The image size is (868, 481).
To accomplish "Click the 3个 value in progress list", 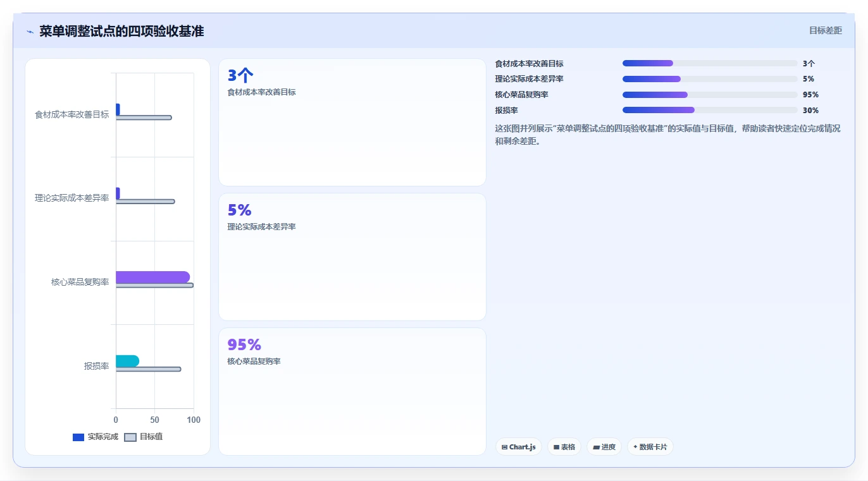I will (x=809, y=63).
